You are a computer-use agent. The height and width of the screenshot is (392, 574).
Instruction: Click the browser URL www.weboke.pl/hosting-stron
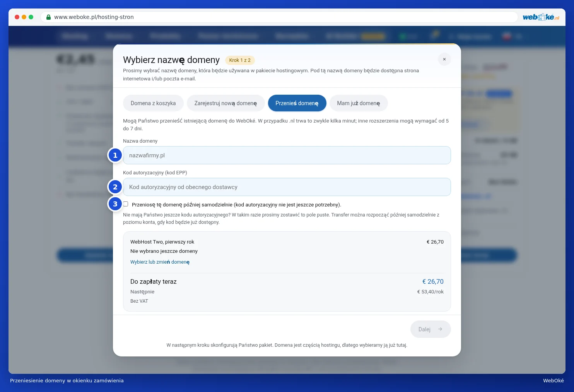pos(94,17)
